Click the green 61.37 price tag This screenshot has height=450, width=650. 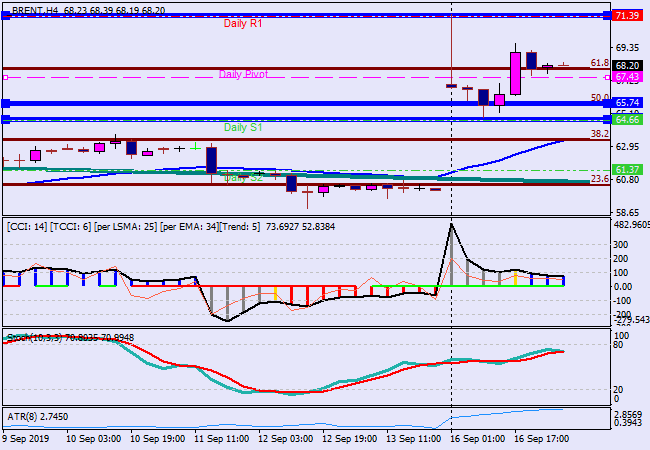click(x=627, y=170)
